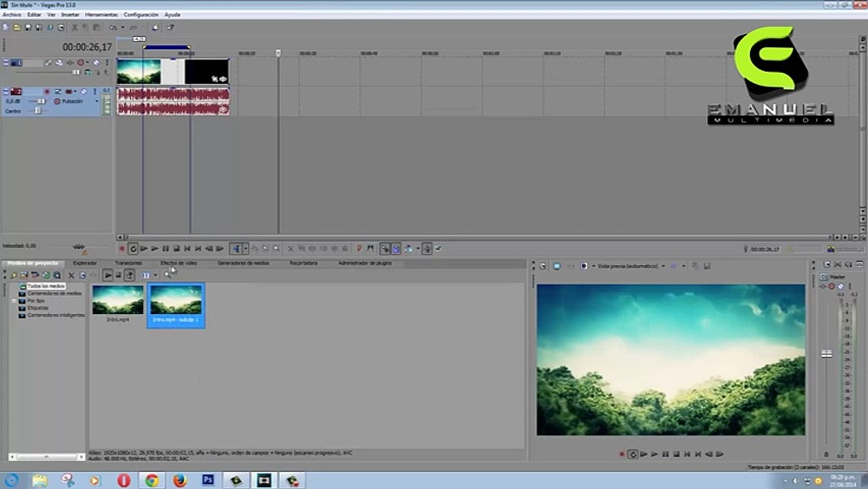Click the timeline cursor handle on ruler
Viewport: 868px width, 489px height.
278,52
